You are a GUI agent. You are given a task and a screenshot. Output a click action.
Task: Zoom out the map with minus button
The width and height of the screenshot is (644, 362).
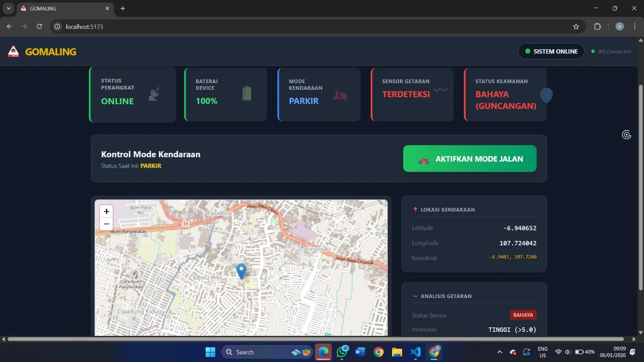[106, 224]
